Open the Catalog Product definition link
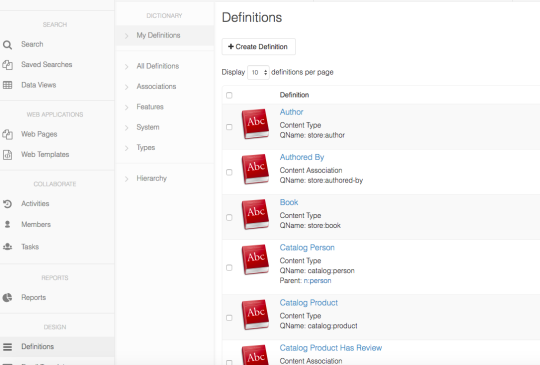The width and height of the screenshot is (540, 365). point(309,302)
